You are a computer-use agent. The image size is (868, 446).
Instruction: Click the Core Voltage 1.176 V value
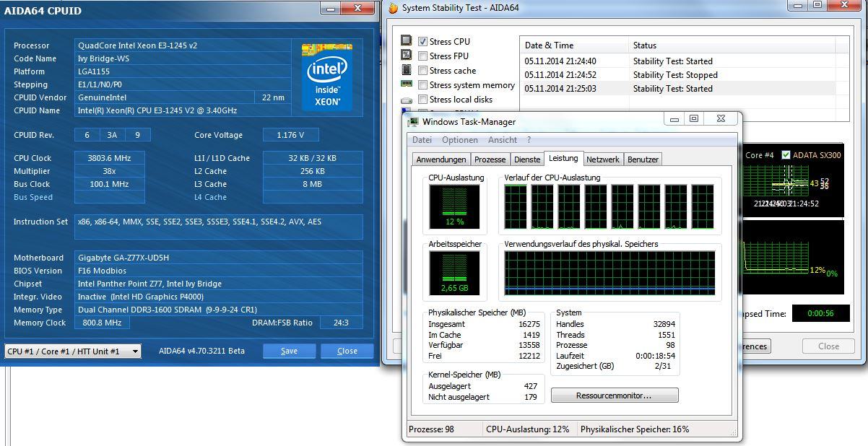point(290,135)
